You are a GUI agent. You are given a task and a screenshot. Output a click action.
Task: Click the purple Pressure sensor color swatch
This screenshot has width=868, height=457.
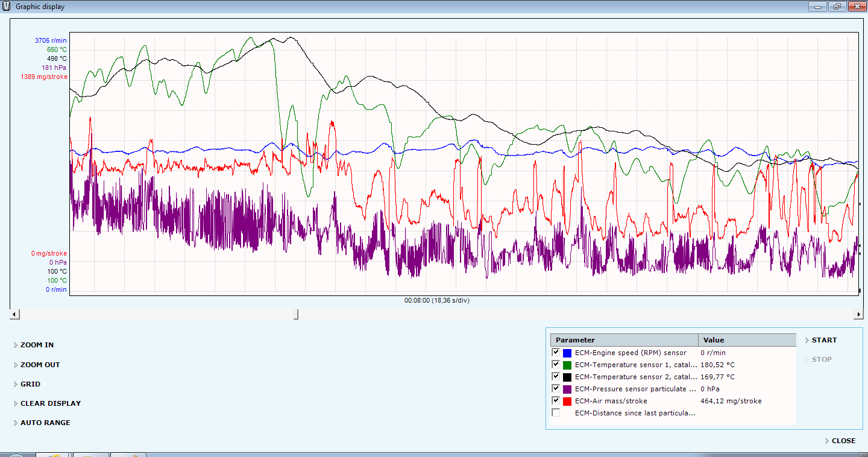click(x=567, y=389)
